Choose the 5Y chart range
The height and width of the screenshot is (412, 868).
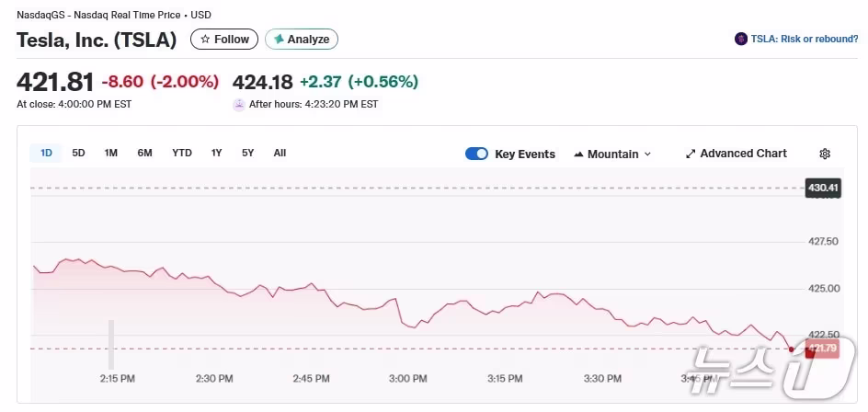pyautogui.click(x=247, y=153)
